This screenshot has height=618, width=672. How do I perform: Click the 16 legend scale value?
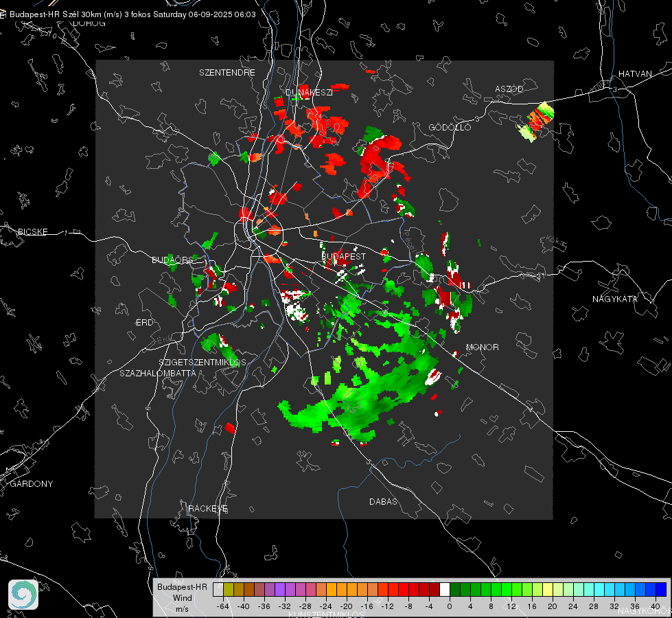tap(532, 606)
